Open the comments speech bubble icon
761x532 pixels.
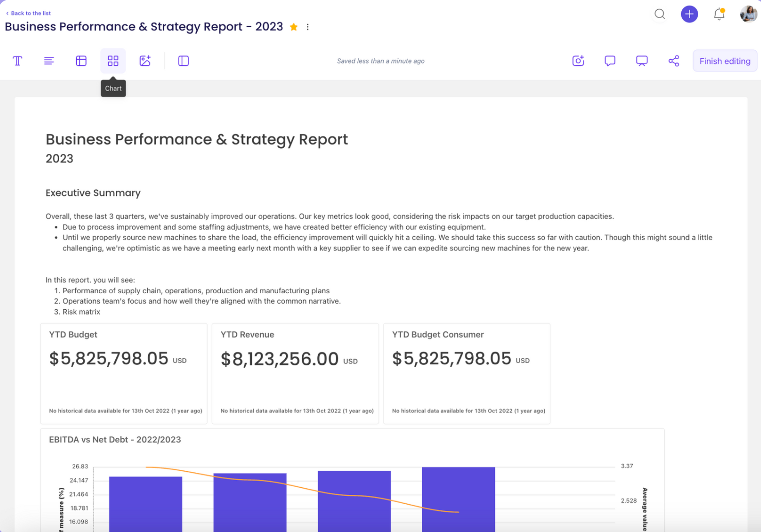[610, 61]
